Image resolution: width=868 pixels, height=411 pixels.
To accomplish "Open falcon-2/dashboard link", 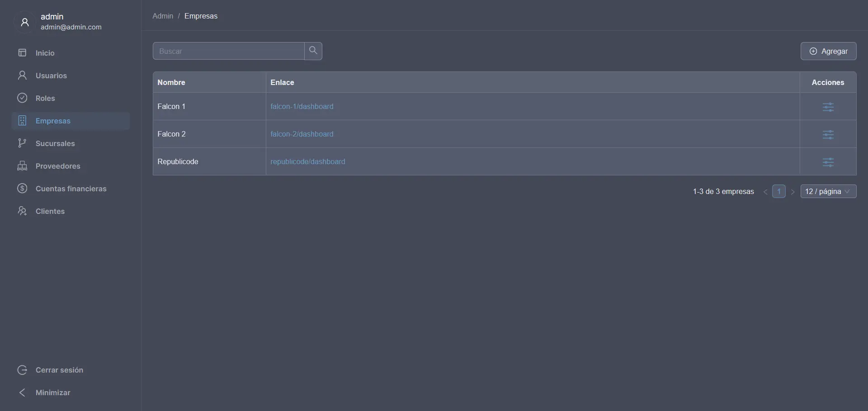I will tap(302, 134).
